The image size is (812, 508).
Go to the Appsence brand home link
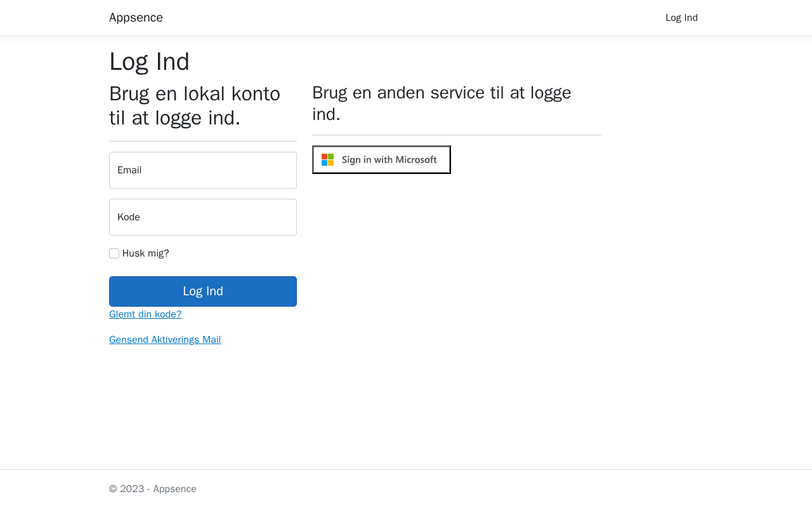click(136, 18)
